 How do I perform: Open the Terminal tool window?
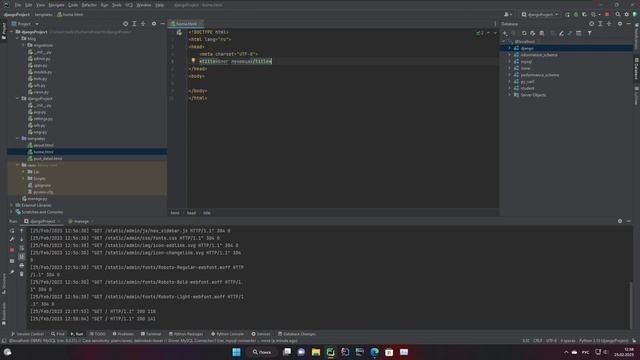(x=151, y=334)
